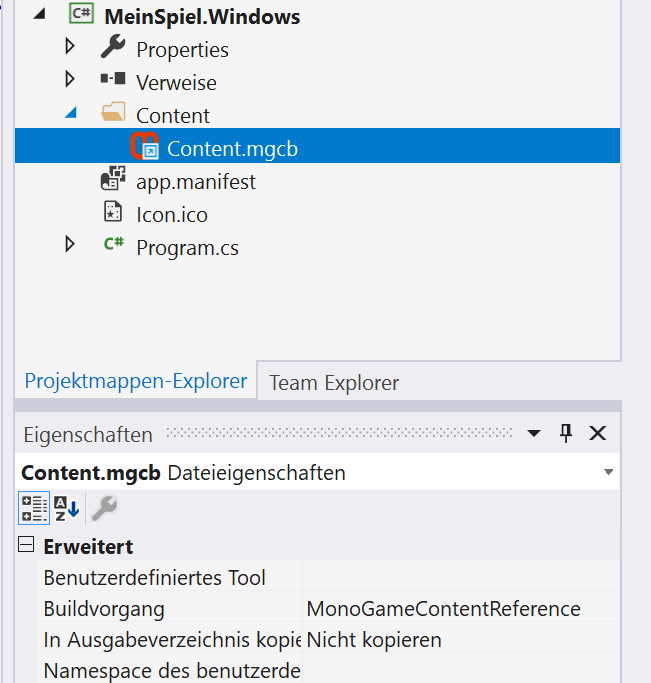Click the Icon.ico file icon
The width and height of the screenshot is (651, 683).
pyautogui.click(x=113, y=213)
